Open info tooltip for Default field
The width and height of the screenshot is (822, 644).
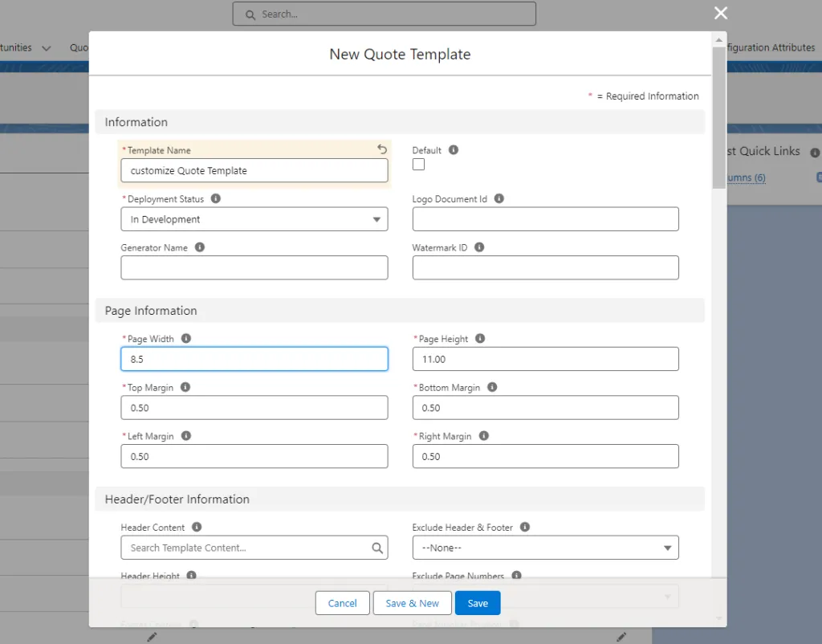click(x=454, y=150)
